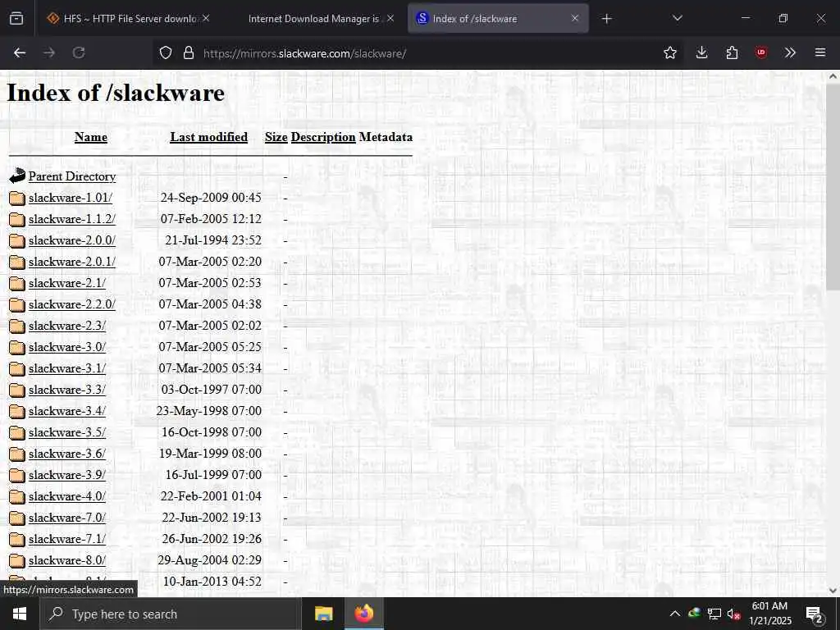Viewport: 840px width, 630px height.
Task: Click folder icon beside slackware-3.6/
Action: pyautogui.click(x=17, y=454)
